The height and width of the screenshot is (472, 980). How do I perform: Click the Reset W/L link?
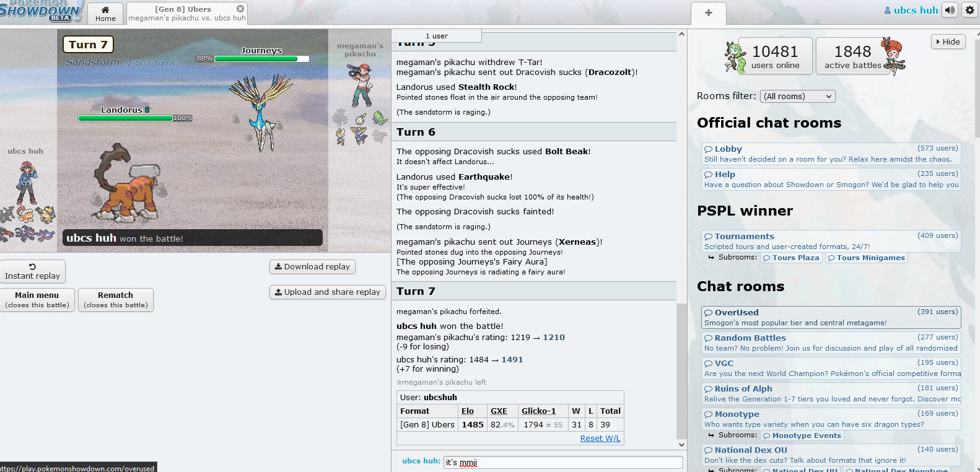[x=600, y=438]
